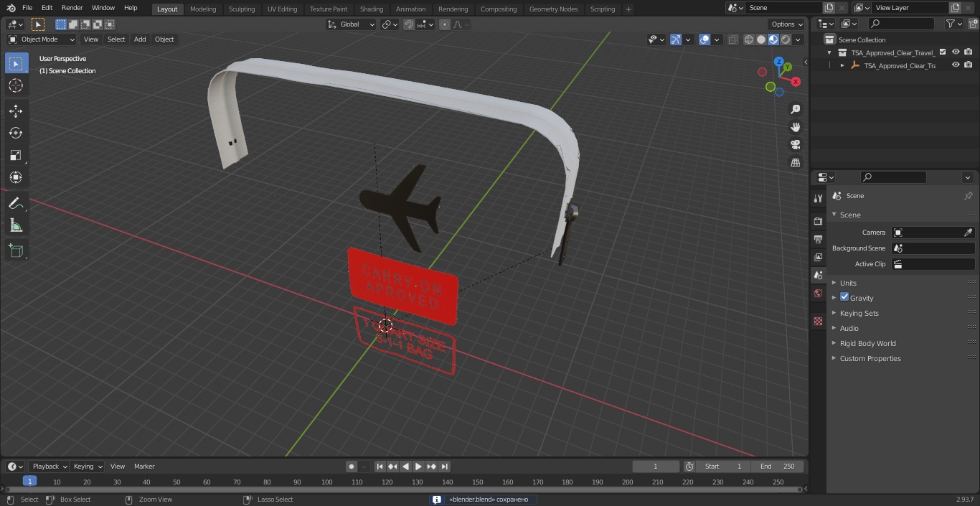Switch perspective/orthographic grid icon
This screenshot has width=980, height=506.
pyautogui.click(x=795, y=163)
